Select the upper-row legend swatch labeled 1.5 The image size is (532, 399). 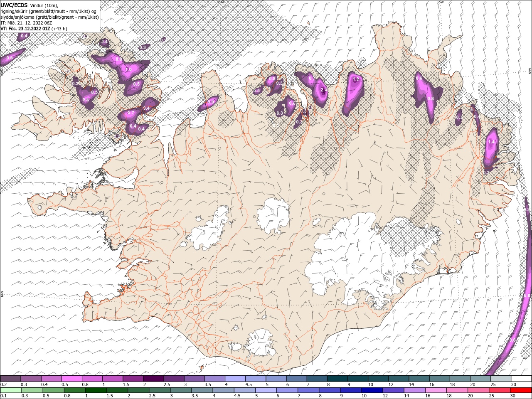click(133, 379)
